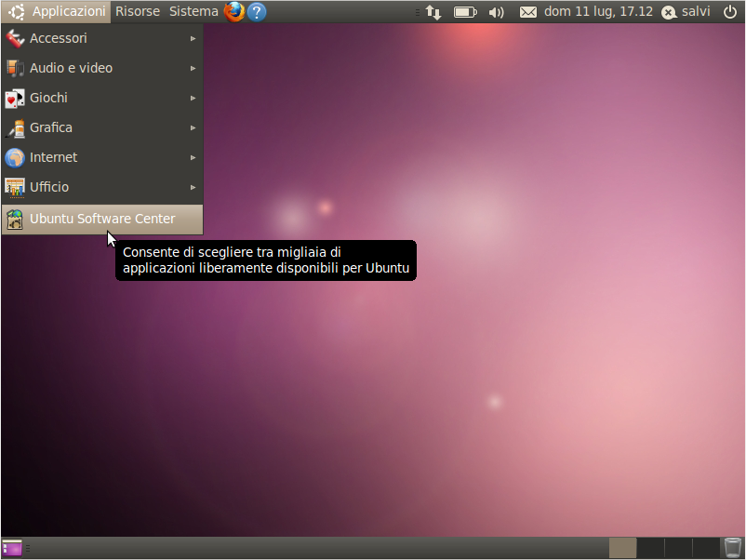
Task: Show the calendar from the clock "dom 11 lug, 17.12"
Action: point(598,11)
